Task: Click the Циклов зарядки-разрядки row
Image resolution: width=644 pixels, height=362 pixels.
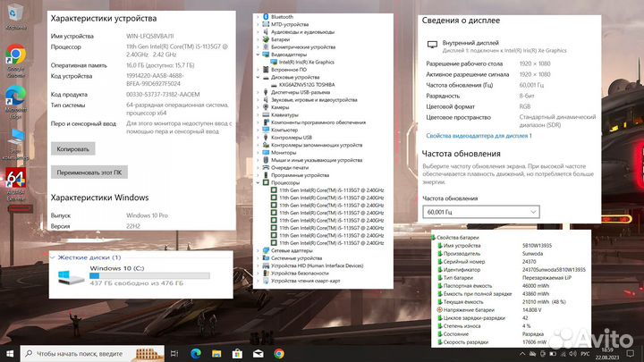Action: [x=512, y=318]
